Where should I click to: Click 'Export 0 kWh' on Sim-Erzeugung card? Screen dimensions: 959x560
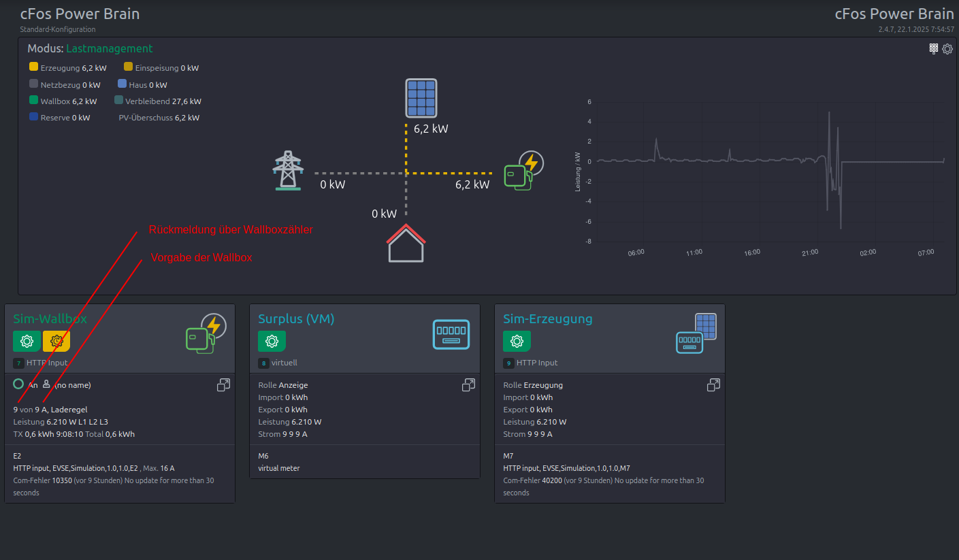point(528,410)
